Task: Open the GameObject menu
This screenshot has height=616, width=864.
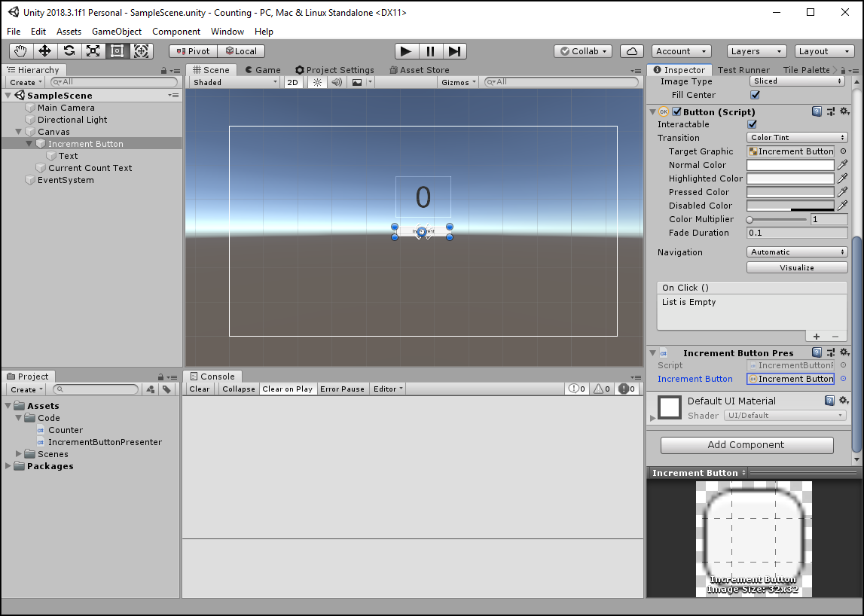Action: click(x=117, y=32)
